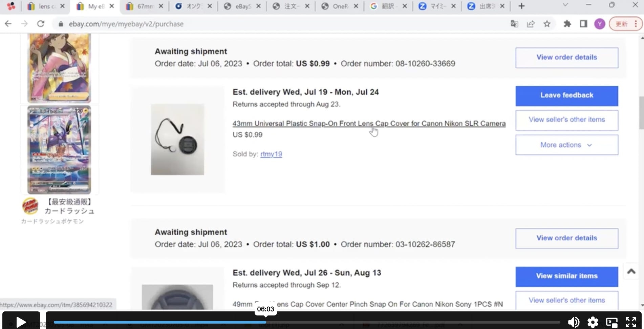This screenshot has height=329, width=644.
Task: Open the browser tab search chevron
Action: [565, 5]
